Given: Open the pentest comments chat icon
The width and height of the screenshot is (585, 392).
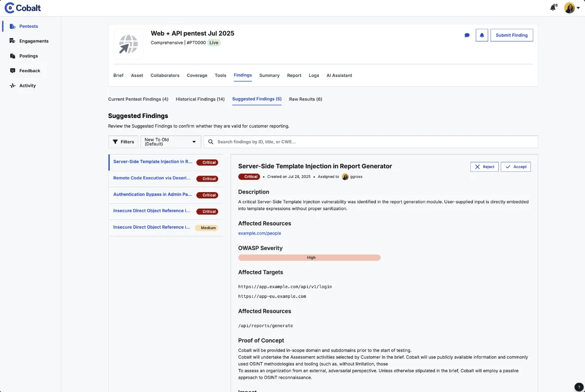Looking at the screenshot, I should pyautogui.click(x=467, y=35).
